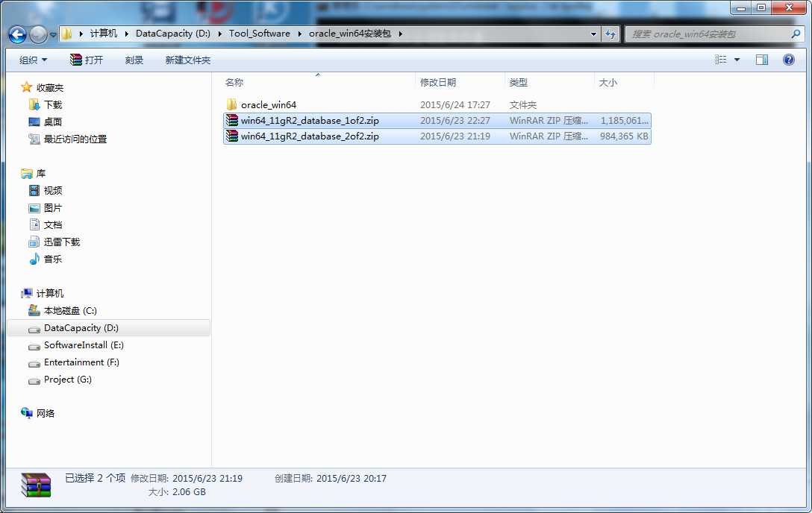This screenshot has height=513, width=812.
Task: Open the Help question mark icon
Action: click(x=789, y=60)
